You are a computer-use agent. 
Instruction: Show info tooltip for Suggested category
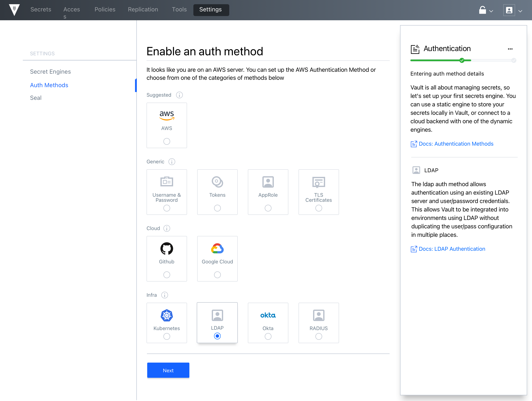click(x=179, y=95)
